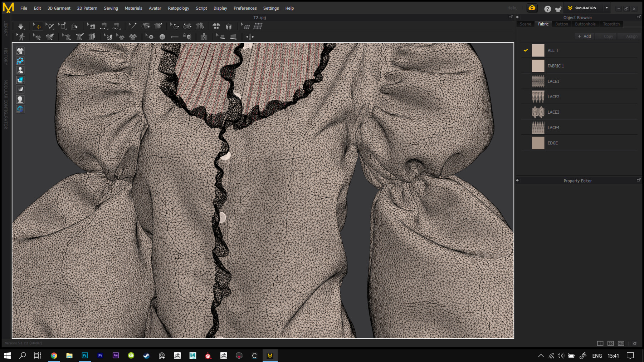Image resolution: width=644 pixels, height=362 pixels.
Task: Activate the Zipper tool icon
Action: pos(204,37)
